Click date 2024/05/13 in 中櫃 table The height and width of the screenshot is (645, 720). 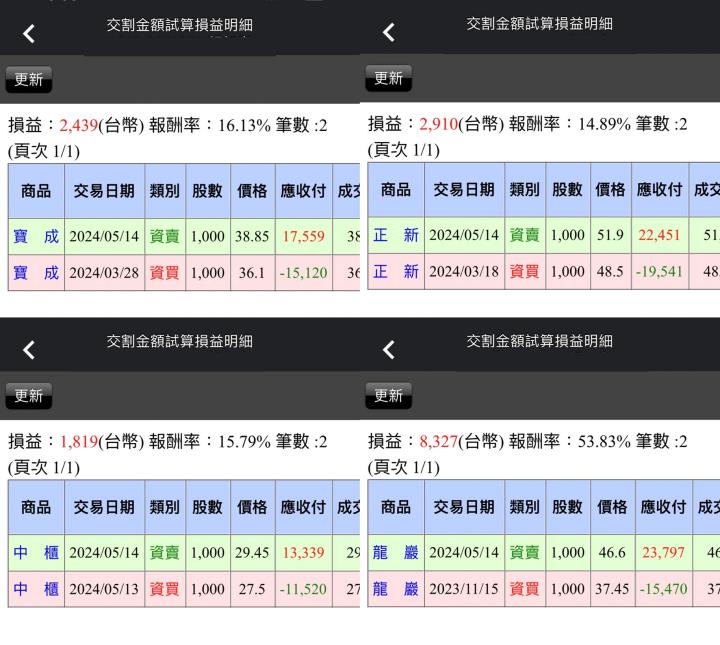104,589
